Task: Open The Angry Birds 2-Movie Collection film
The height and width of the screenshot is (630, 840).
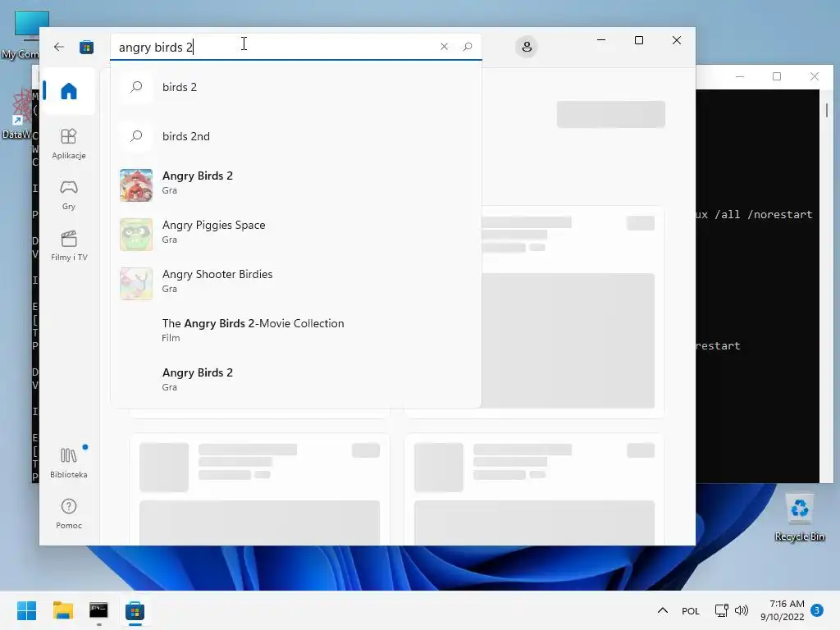Action: 295,330
